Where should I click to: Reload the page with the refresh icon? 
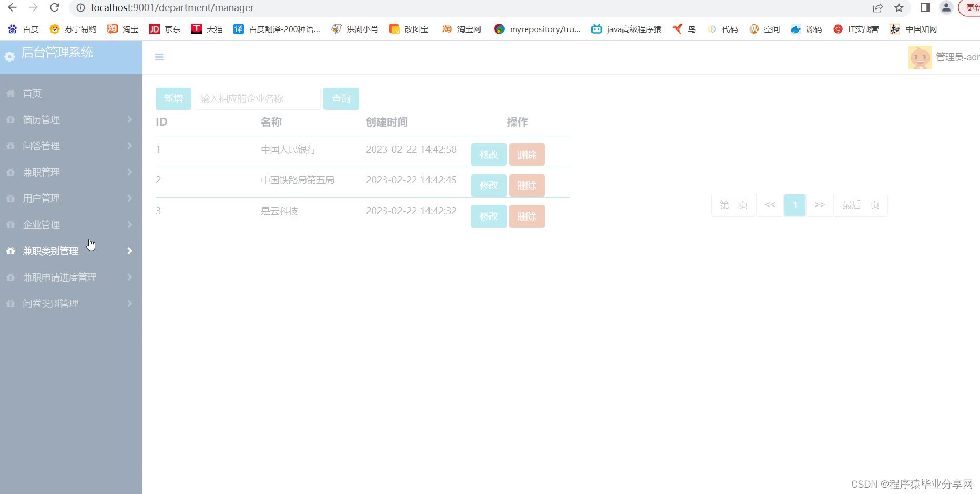tap(54, 7)
